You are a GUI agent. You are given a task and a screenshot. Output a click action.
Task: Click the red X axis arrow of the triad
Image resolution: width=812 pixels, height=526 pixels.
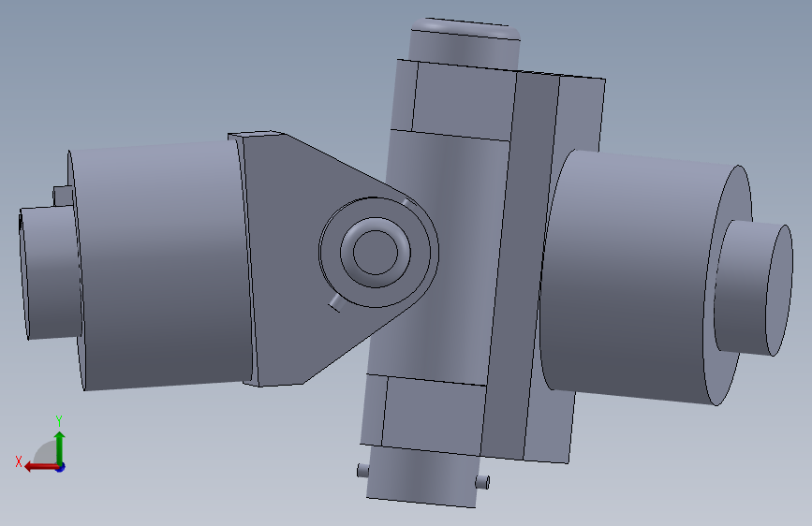tap(40, 467)
